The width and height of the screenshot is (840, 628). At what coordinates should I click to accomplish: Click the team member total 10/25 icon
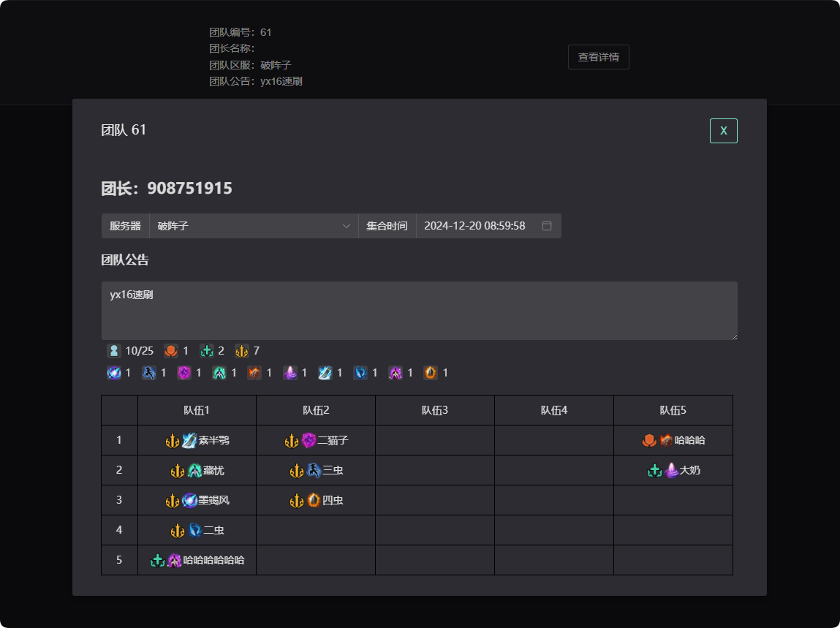(x=114, y=351)
